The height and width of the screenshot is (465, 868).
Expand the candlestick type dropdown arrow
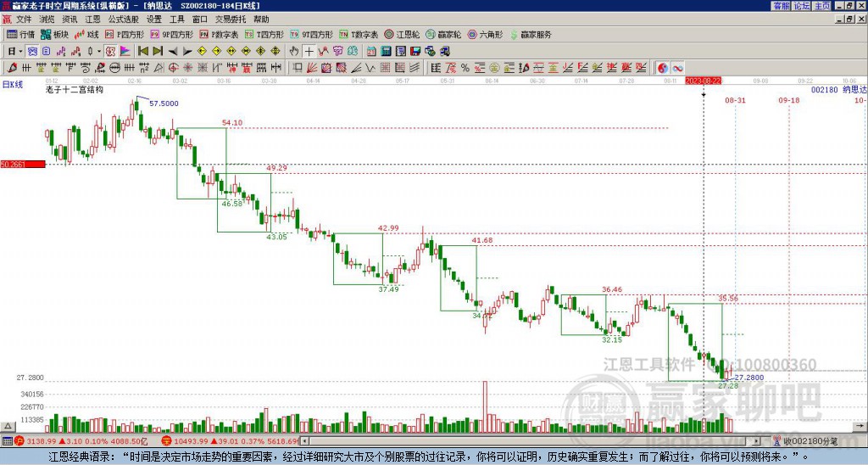(x=99, y=52)
